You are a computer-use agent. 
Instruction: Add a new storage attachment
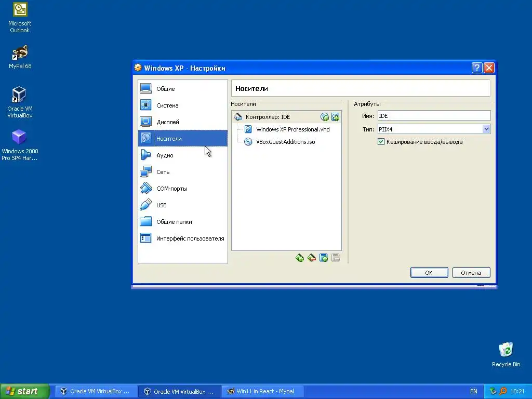click(324, 258)
